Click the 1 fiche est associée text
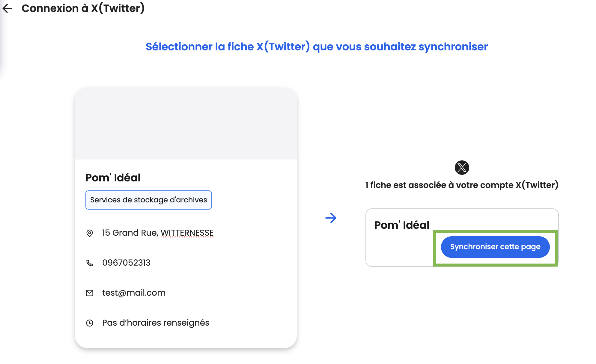 (x=462, y=185)
